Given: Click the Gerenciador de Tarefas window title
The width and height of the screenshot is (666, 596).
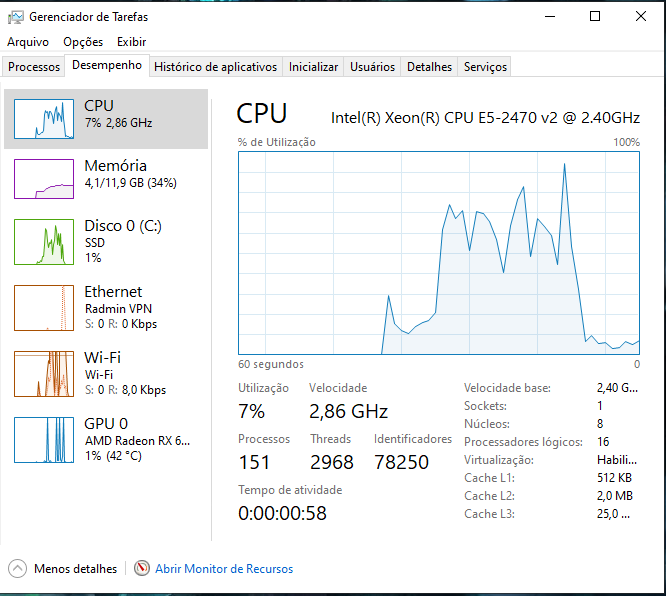Looking at the screenshot, I should click(88, 17).
